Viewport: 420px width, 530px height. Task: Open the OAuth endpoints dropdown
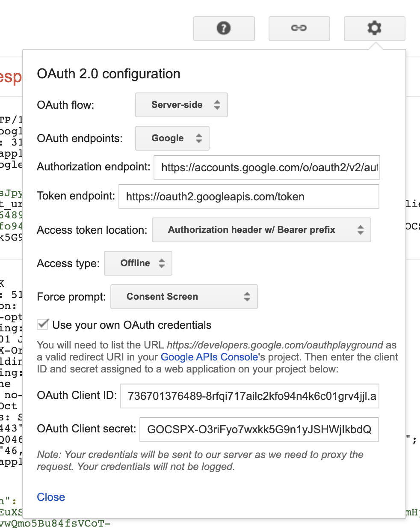click(x=172, y=138)
